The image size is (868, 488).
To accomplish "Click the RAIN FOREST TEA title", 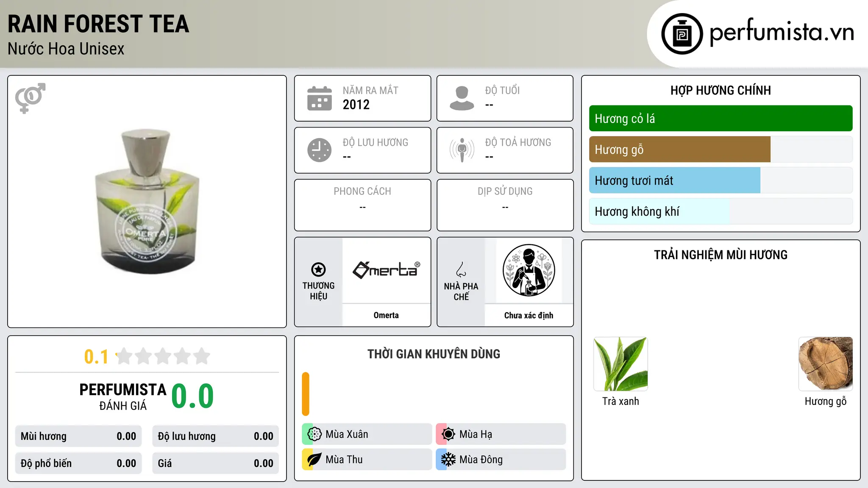I will pyautogui.click(x=98, y=24).
